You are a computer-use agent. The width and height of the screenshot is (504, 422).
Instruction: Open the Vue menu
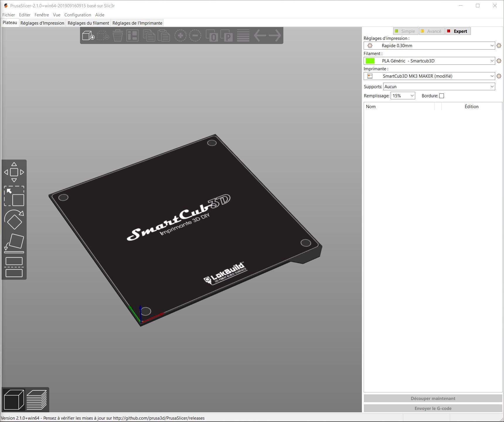click(x=57, y=15)
